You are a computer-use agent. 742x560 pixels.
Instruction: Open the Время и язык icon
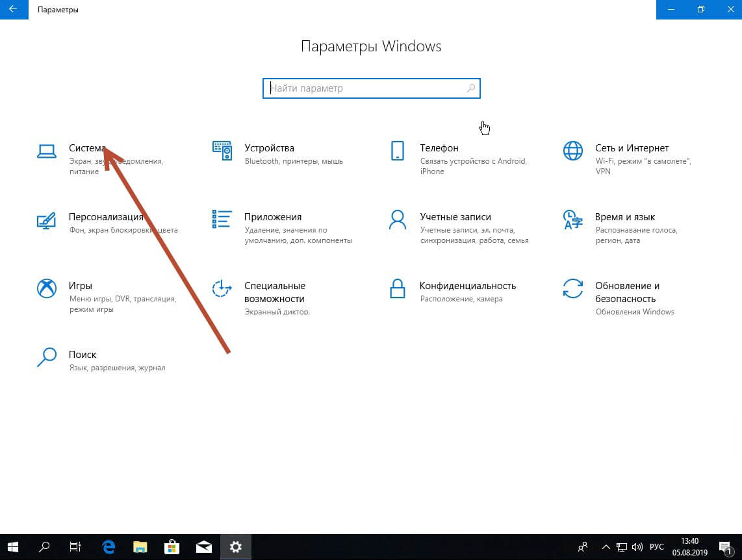572,220
